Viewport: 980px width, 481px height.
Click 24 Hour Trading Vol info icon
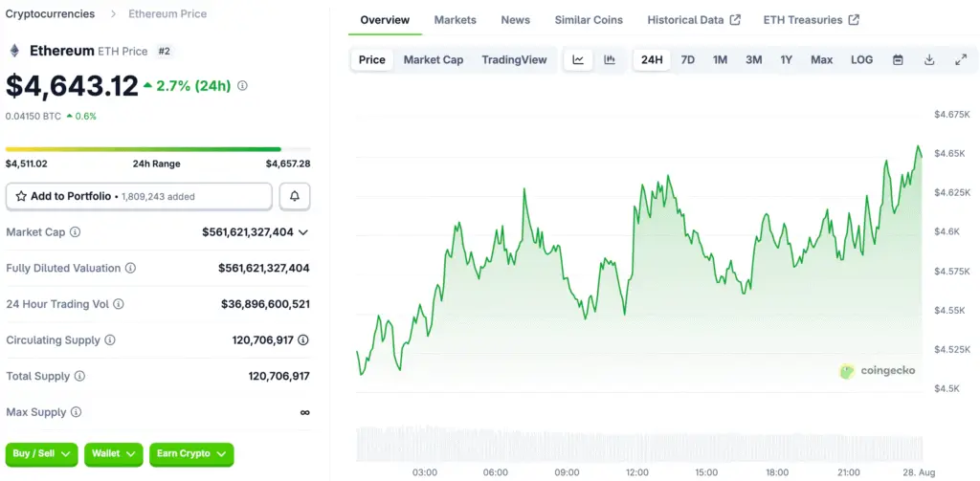tap(118, 304)
